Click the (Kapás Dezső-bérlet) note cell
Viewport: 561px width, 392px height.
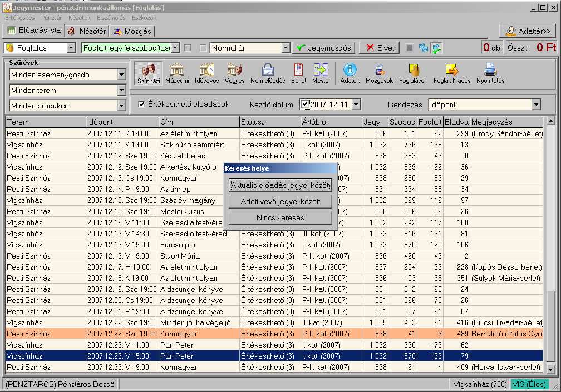pos(506,267)
